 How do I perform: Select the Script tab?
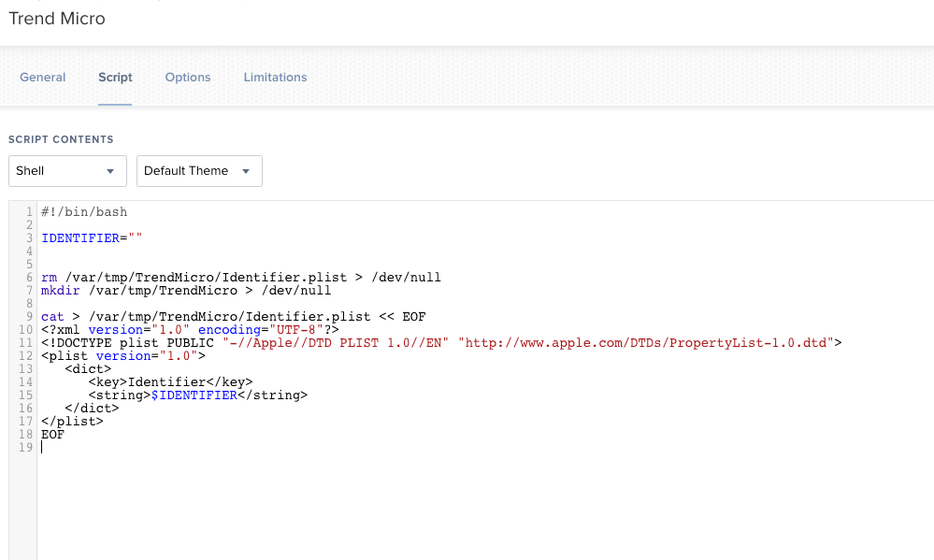[115, 77]
